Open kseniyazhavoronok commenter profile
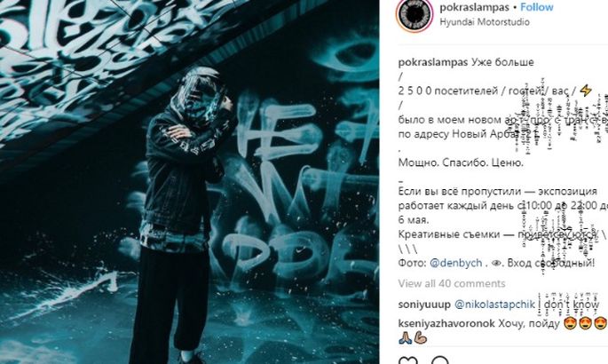The height and width of the screenshot is (364, 608). pyautogui.click(x=446, y=323)
